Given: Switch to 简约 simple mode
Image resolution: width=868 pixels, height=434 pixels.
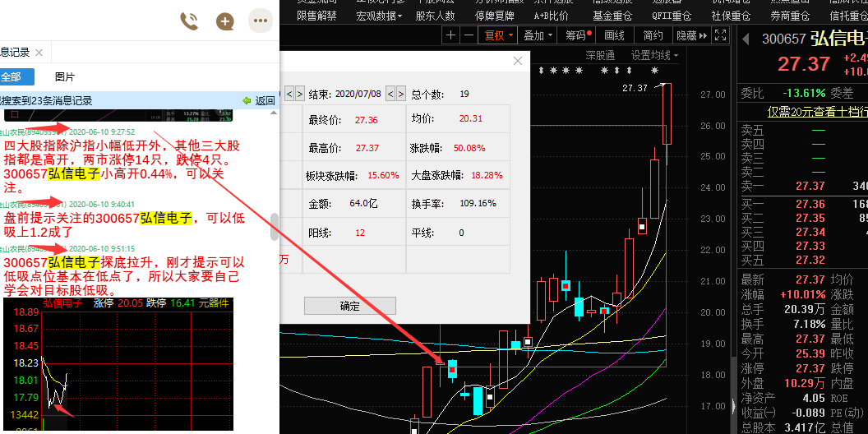Looking at the screenshot, I should click(653, 35).
